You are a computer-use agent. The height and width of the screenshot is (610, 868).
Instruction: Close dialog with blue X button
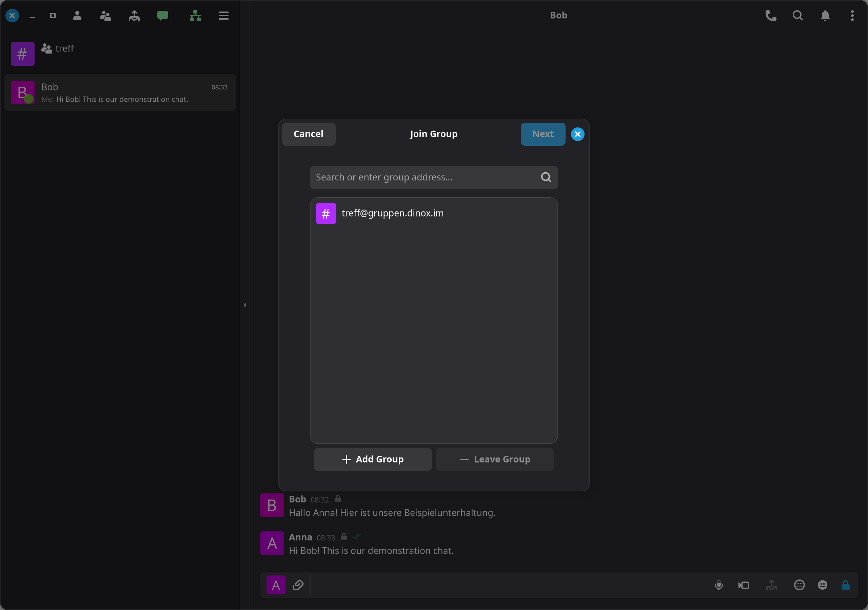pyautogui.click(x=577, y=134)
